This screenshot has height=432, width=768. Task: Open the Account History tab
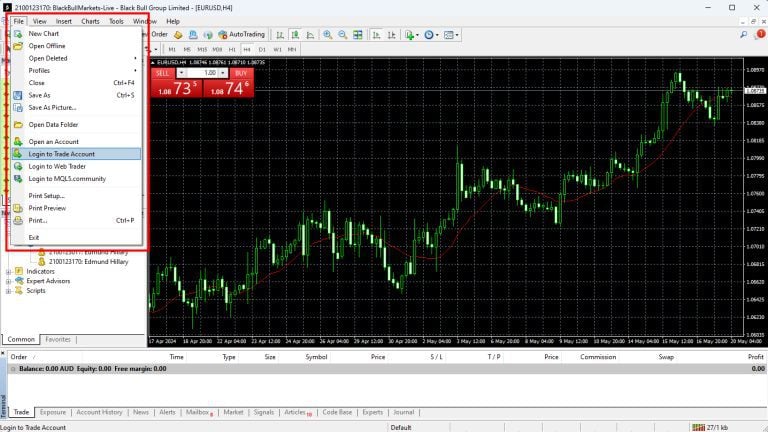coord(99,412)
